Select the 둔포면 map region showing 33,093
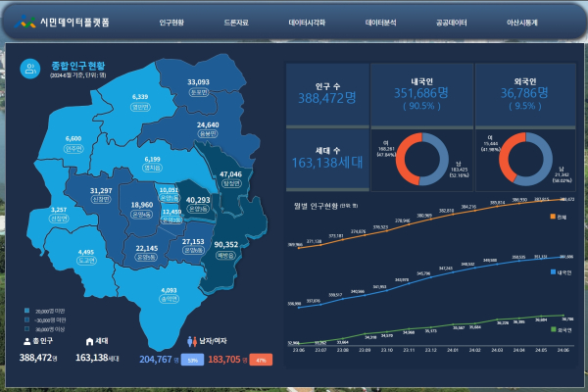The width and height of the screenshot is (588, 392). (x=198, y=87)
